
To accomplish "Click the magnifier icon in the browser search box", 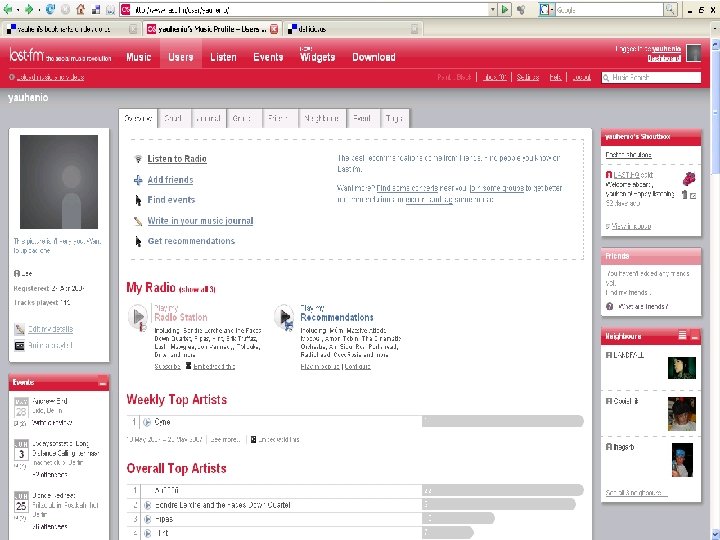I will 670,9.
